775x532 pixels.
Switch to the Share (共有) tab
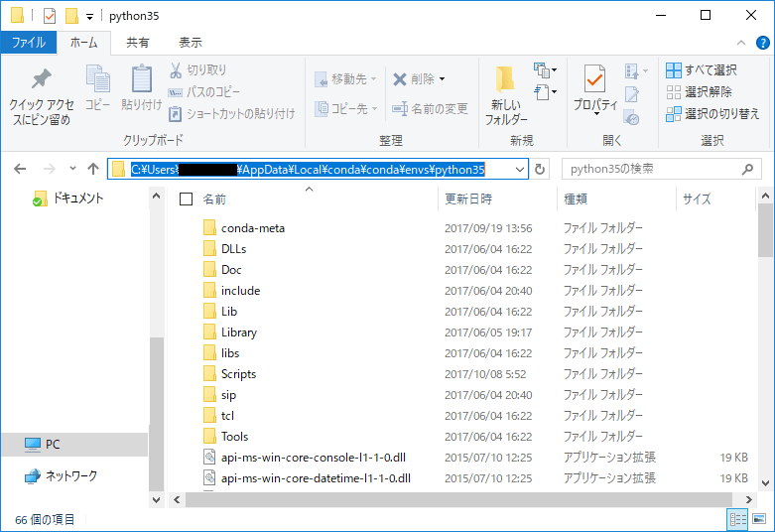point(137,43)
